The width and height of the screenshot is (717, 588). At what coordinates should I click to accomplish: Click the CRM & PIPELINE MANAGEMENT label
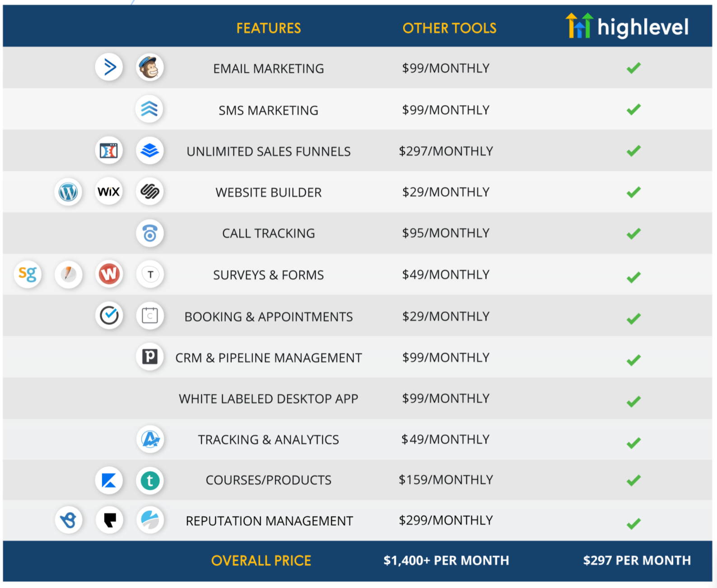(x=269, y=358)
